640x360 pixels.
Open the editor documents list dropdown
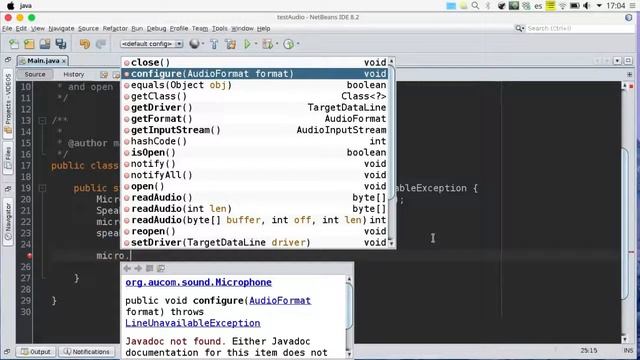pyautogui.click(x=617, y=60)
